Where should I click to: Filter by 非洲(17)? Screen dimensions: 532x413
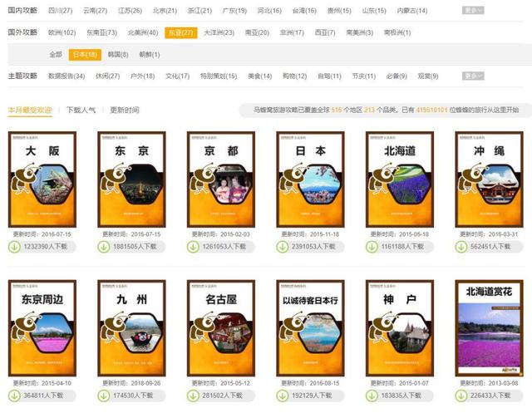point(292,32)
